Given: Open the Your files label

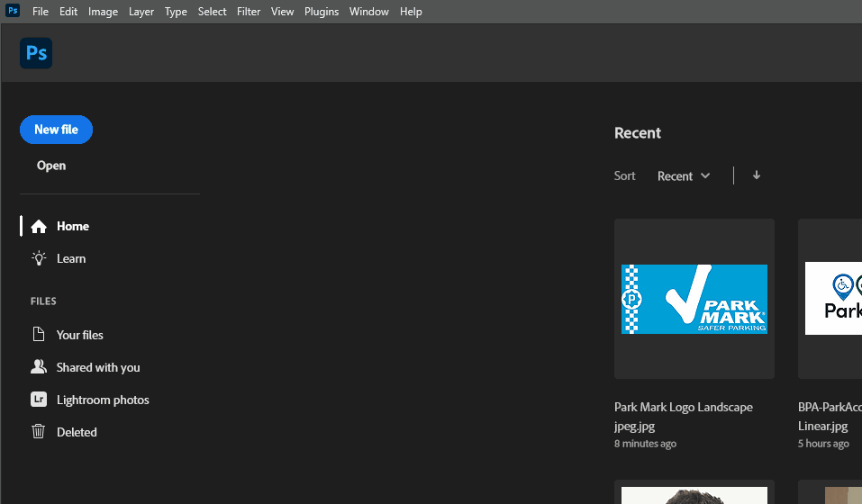Looking at the screenshot, I should click(x=79, y=335).
